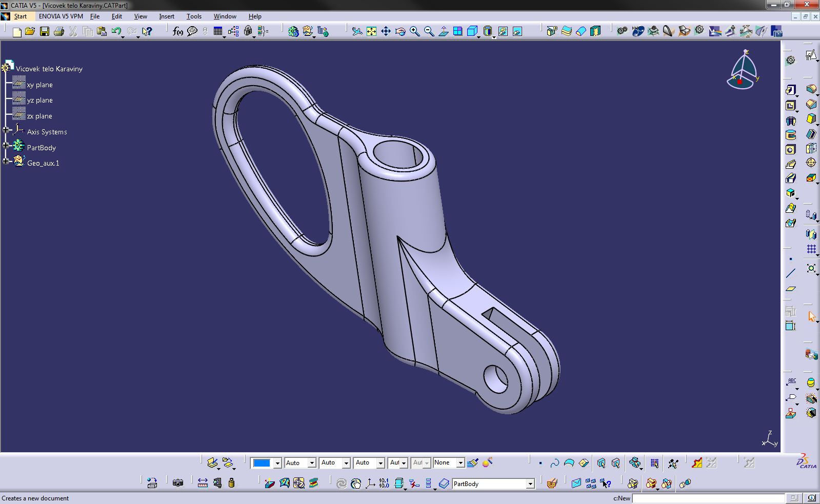The image size is (820, 504).
Task: Click the command line input field
Action: 708,498
